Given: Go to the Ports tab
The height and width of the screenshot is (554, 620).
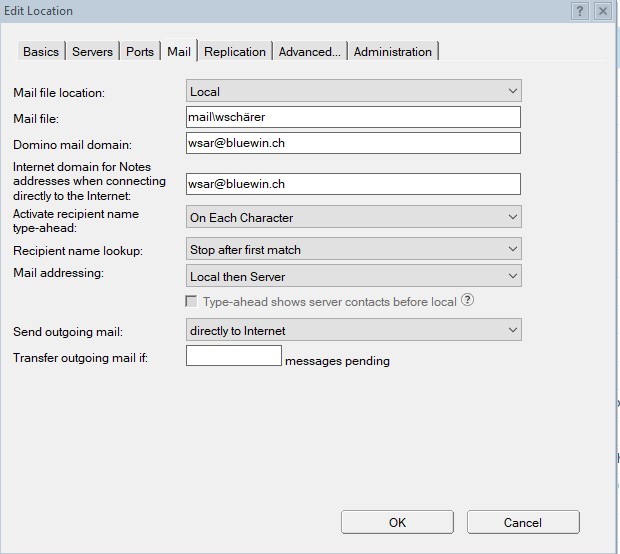Looking at the screenshot, I should [x=140, y=52].
